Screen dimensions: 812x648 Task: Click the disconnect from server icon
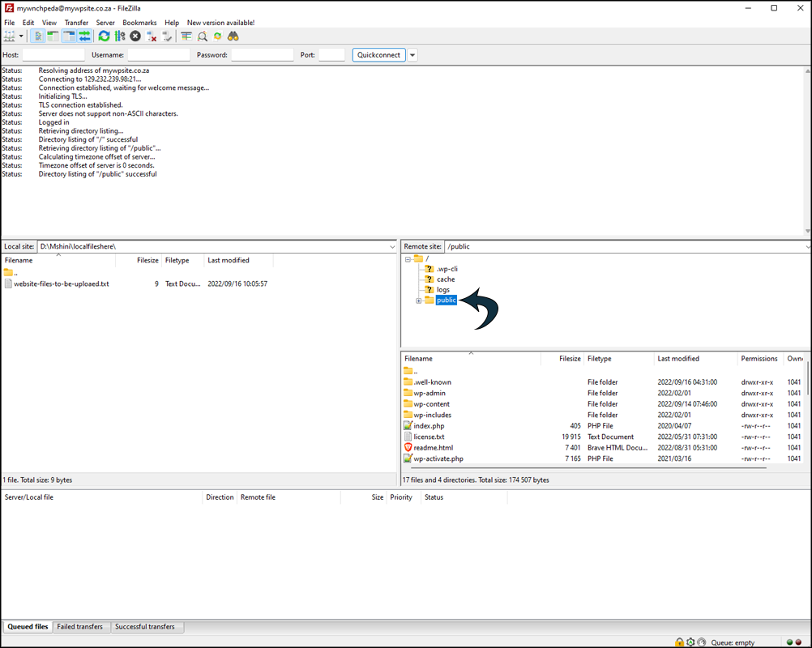pyautogui.click(x=152, y=36)
